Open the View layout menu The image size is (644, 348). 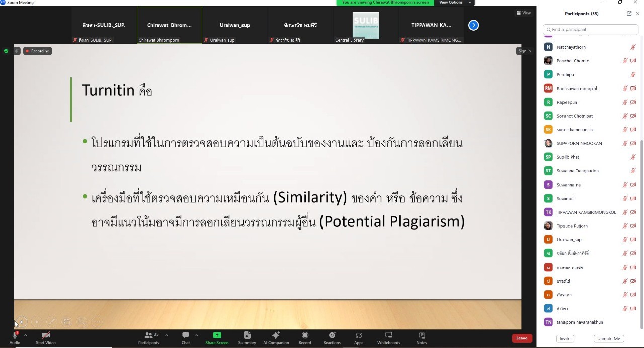(x=523, y=13)
